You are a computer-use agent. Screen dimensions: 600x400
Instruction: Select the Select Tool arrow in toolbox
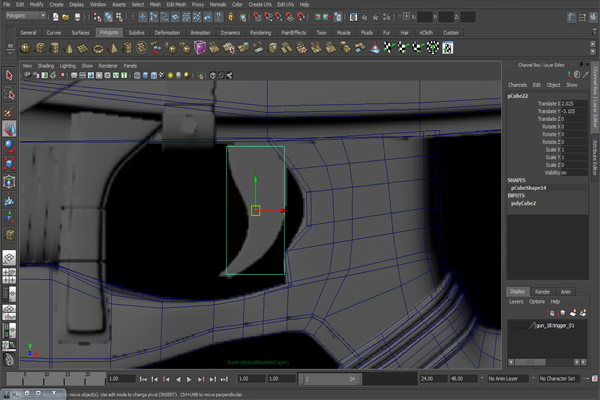coord(9,75)
